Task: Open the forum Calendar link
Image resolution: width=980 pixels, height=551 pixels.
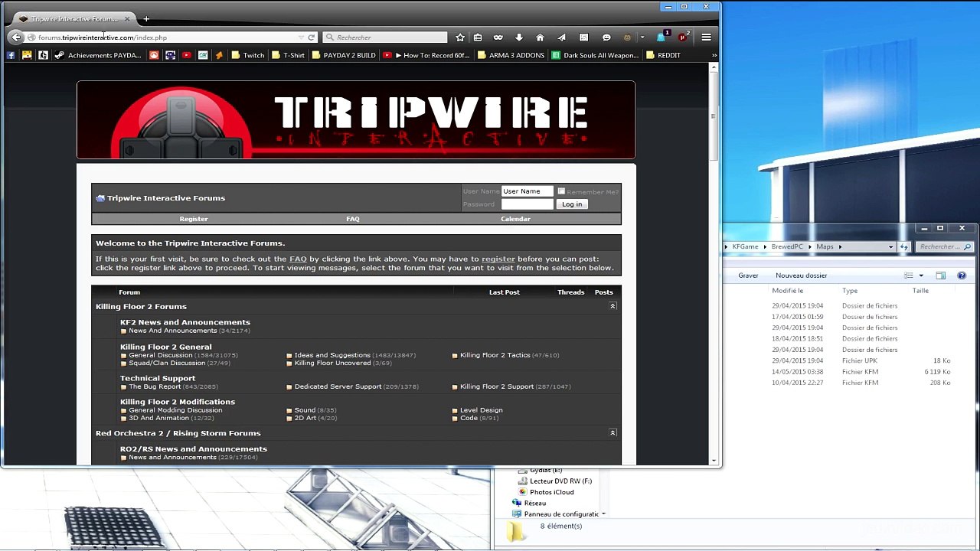Action: click(x=515, y=219)
